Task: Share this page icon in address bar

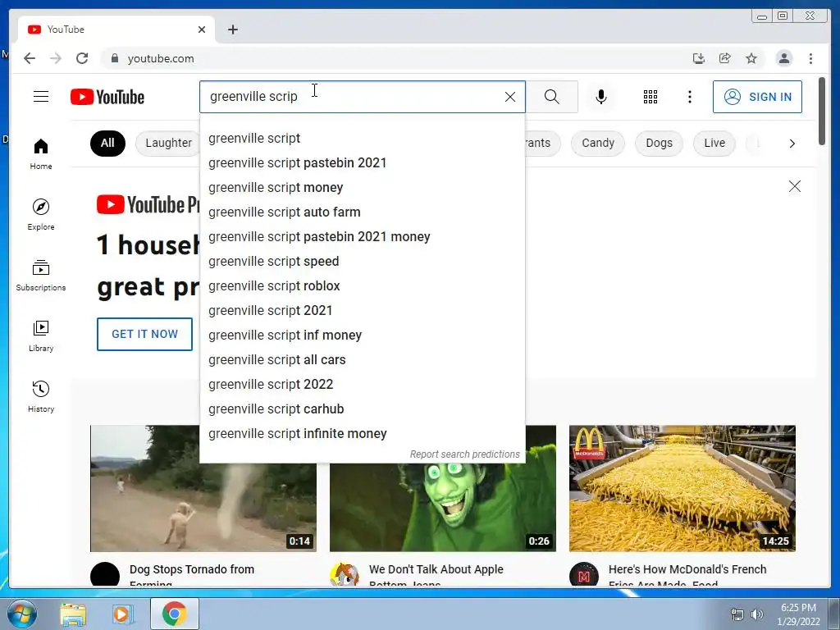Action: (725, 58)
